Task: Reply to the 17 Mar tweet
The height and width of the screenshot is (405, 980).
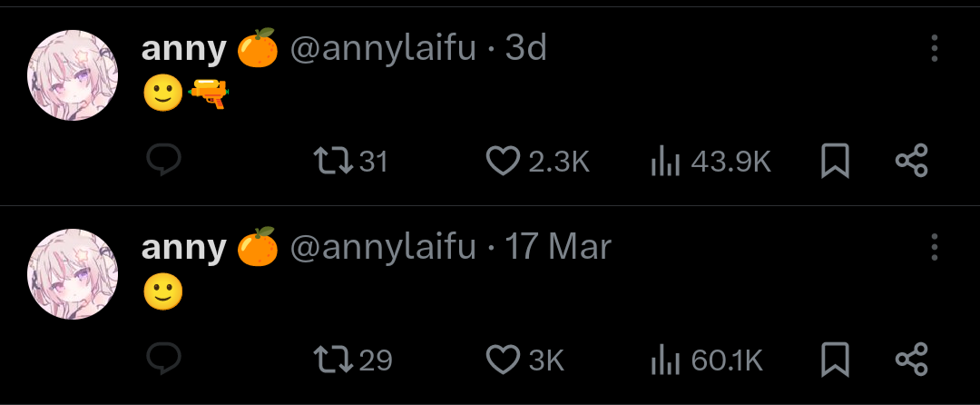Action: click(x=163, y=359)
